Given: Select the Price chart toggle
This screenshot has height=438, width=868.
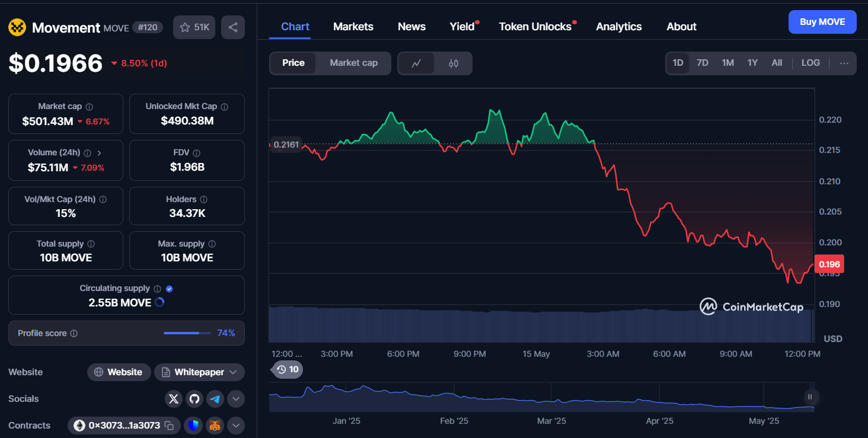Looking at the screenshot, I should pyautogui.click(x=293, y=63).
